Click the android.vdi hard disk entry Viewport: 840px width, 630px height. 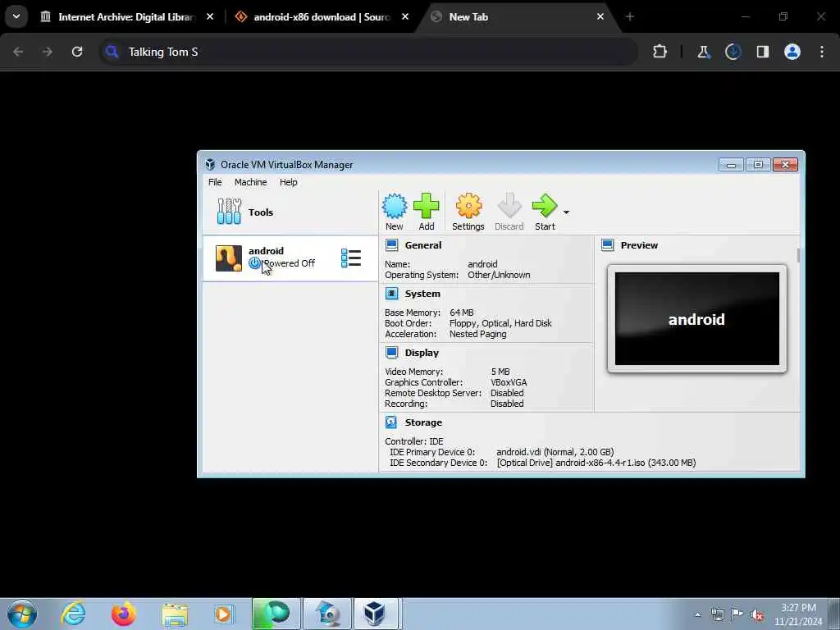point(555,452)
